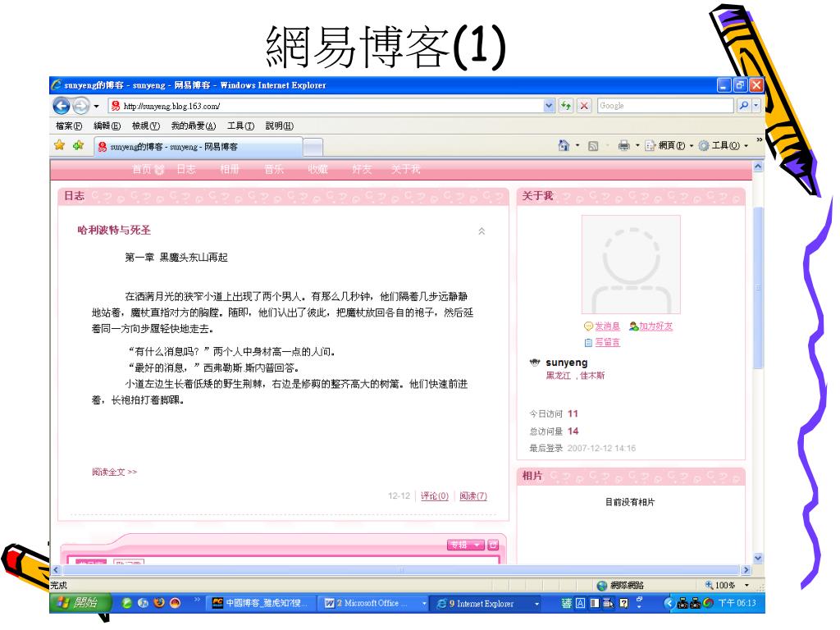Click the blank profile avatar picture

click(631, 265)
